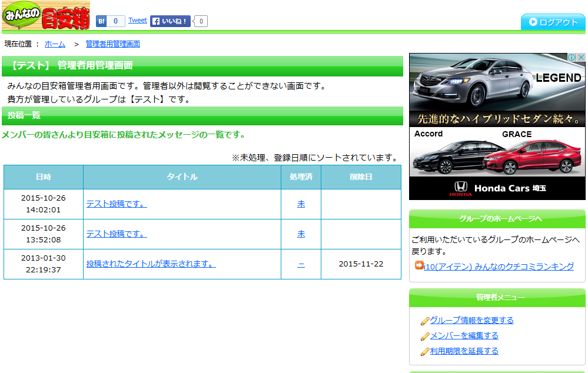Open 投稿されたタイトルが表示されます。 post

pyautogui.click(x=151, y=264)
